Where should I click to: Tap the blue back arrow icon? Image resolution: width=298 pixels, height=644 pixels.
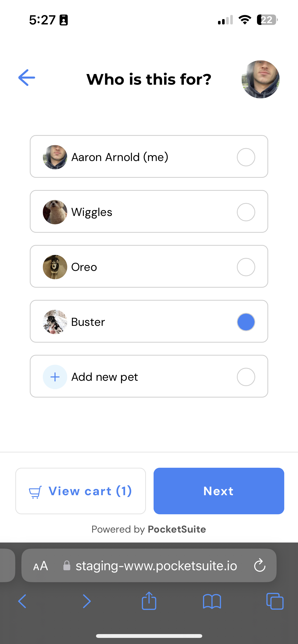click(x=27, y=78)
